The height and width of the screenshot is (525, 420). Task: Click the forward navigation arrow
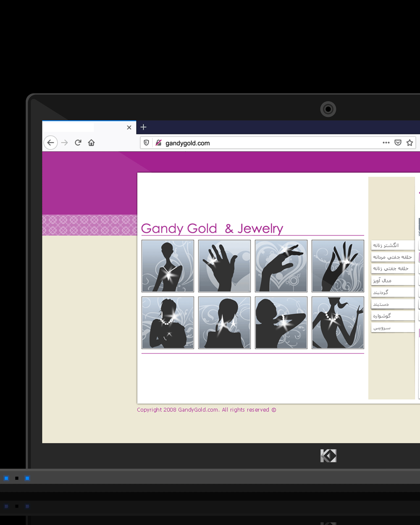coord(64,143)
